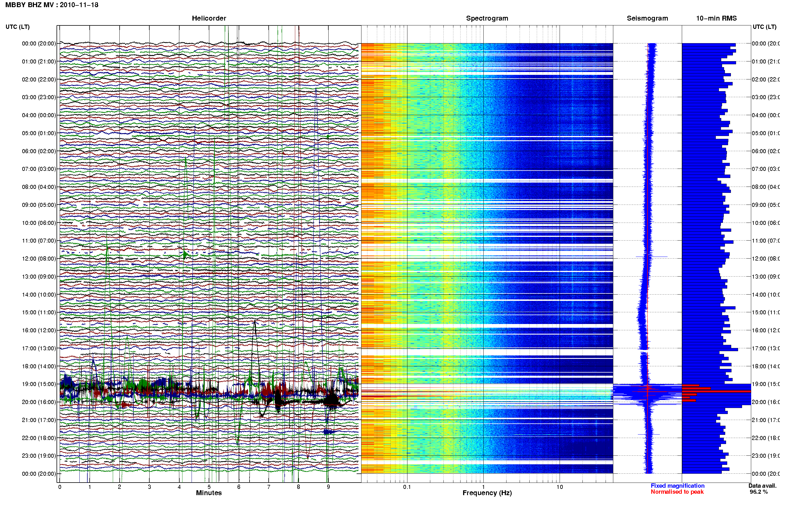This screenshot has width=812, height=508.
Task: Select the 'Spectrogram' panel title
Action: pos(487,19)
